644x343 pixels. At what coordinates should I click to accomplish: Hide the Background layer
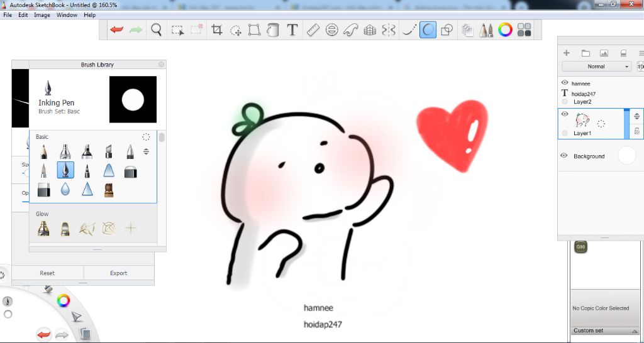[x=564, y=156]
